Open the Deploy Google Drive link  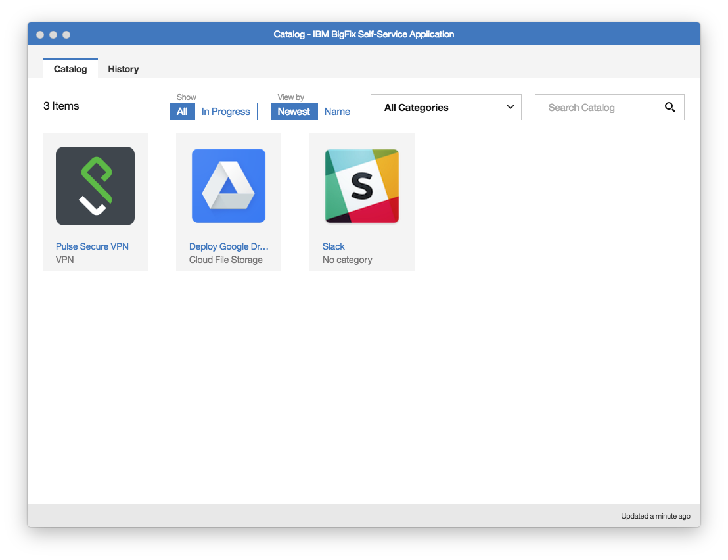[229, 246]
